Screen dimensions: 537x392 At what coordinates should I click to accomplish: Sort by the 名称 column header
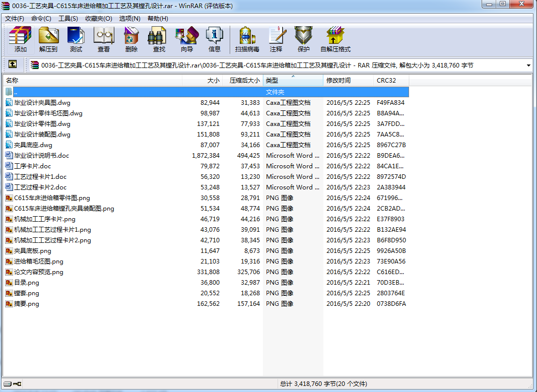(x=93, y=81)
